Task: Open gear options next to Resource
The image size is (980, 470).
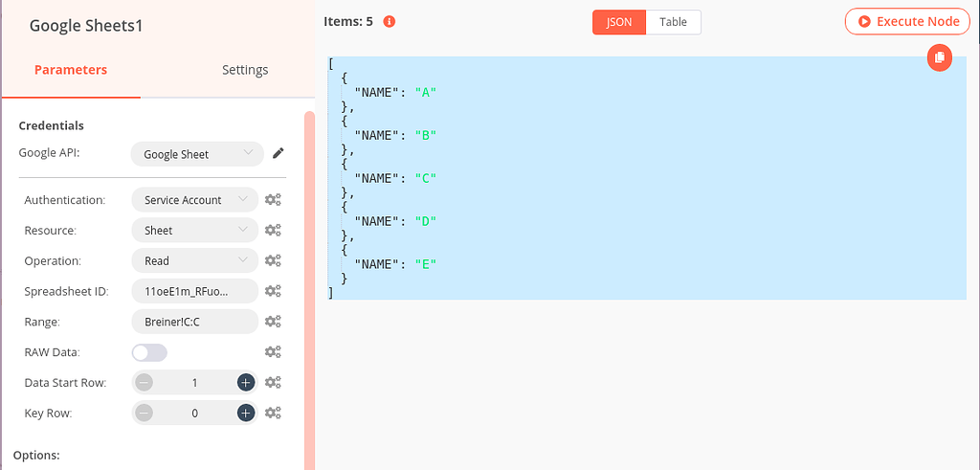Action: pyautogui.click(x=273, y=231)
